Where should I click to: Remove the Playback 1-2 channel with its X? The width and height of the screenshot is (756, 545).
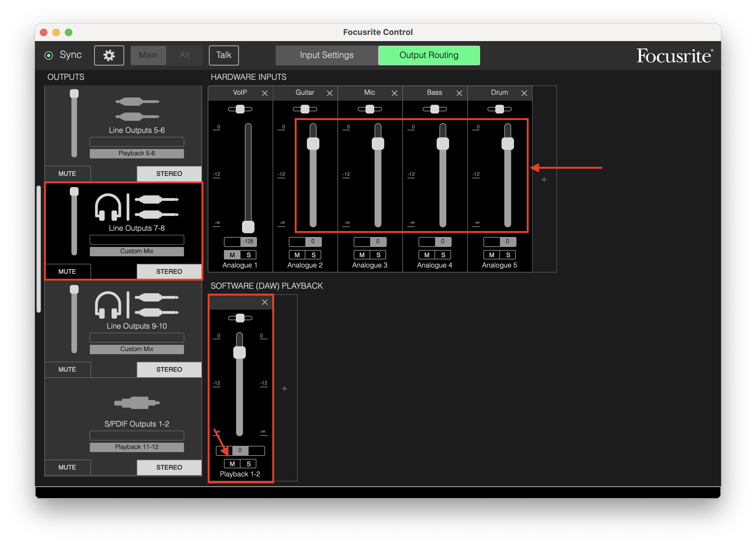(x=265, y=302)
